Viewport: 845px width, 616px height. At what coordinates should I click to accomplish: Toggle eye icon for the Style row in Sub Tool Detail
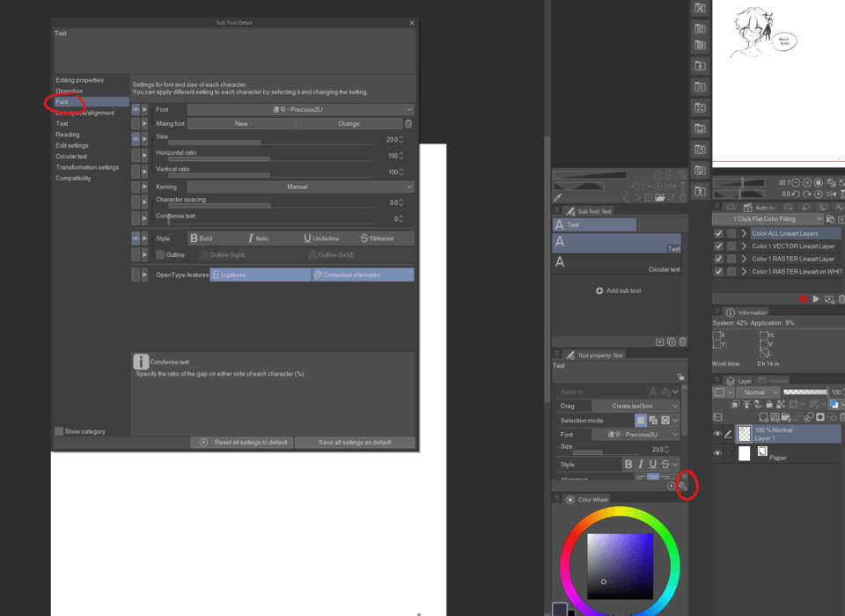pos(136,238)
